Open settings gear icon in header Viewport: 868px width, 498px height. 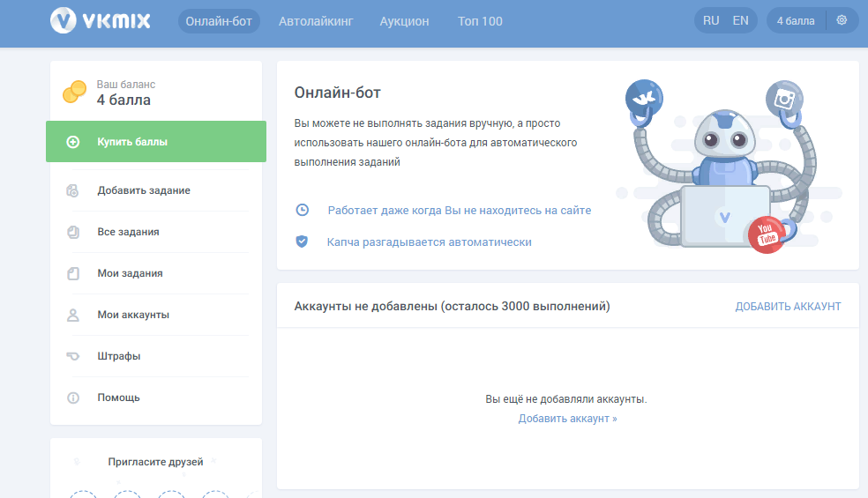tap(842, 20)
